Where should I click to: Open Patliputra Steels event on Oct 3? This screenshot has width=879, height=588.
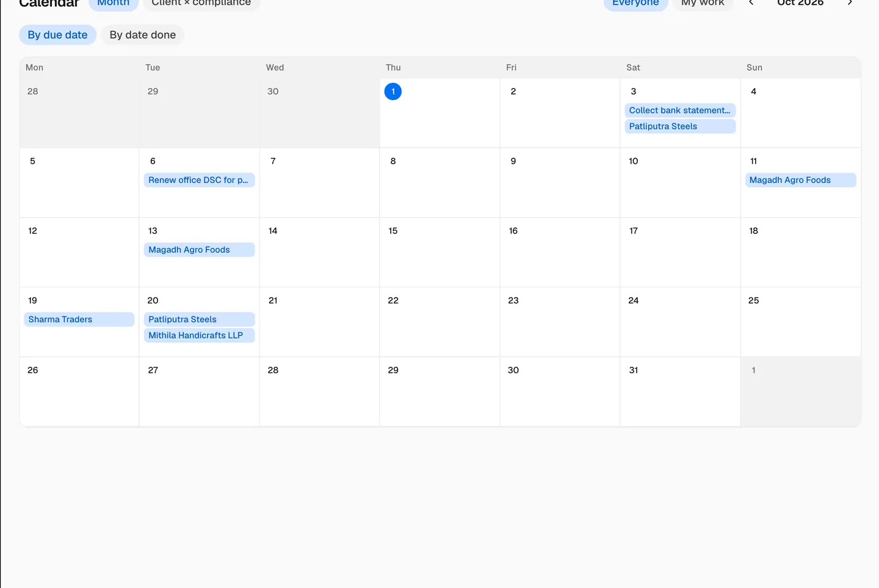click(680, 126)
